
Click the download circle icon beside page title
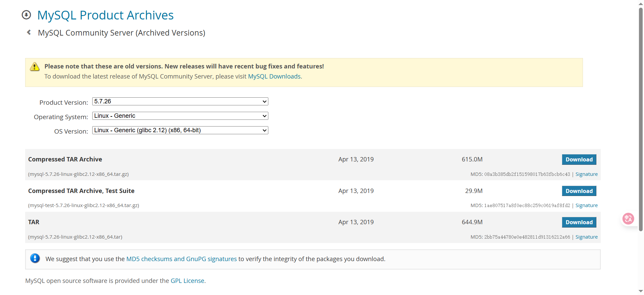click(x=26, y=15)
